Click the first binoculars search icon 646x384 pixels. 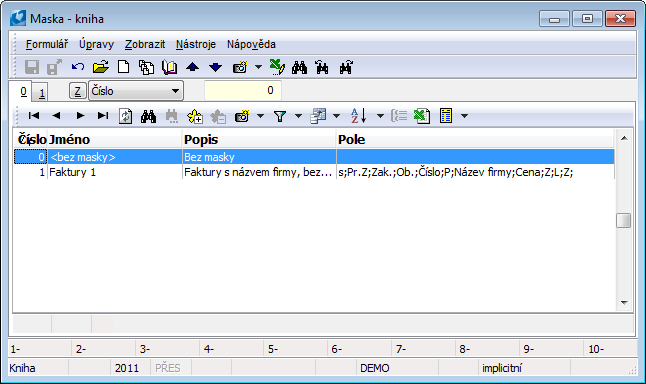[299, 67]
